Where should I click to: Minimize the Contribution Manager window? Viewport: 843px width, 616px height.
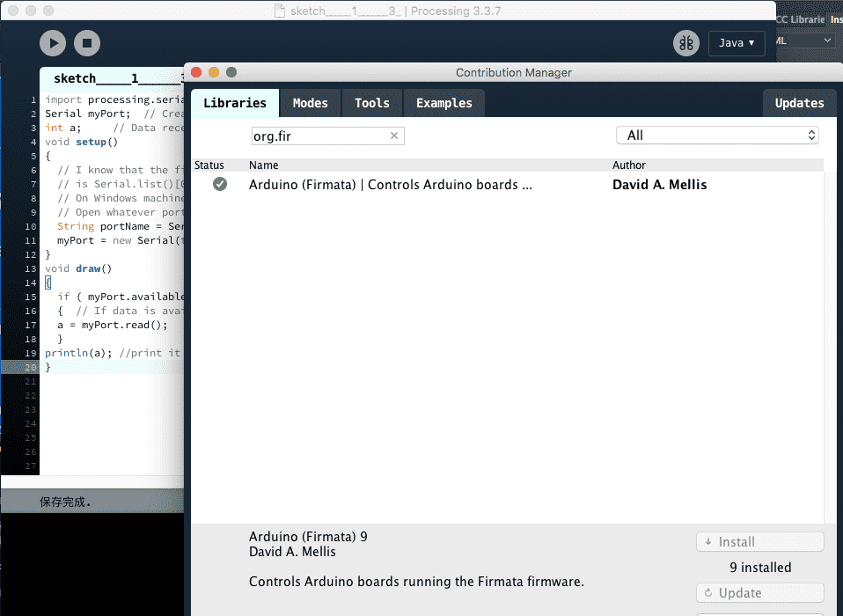tap(214, 72)
